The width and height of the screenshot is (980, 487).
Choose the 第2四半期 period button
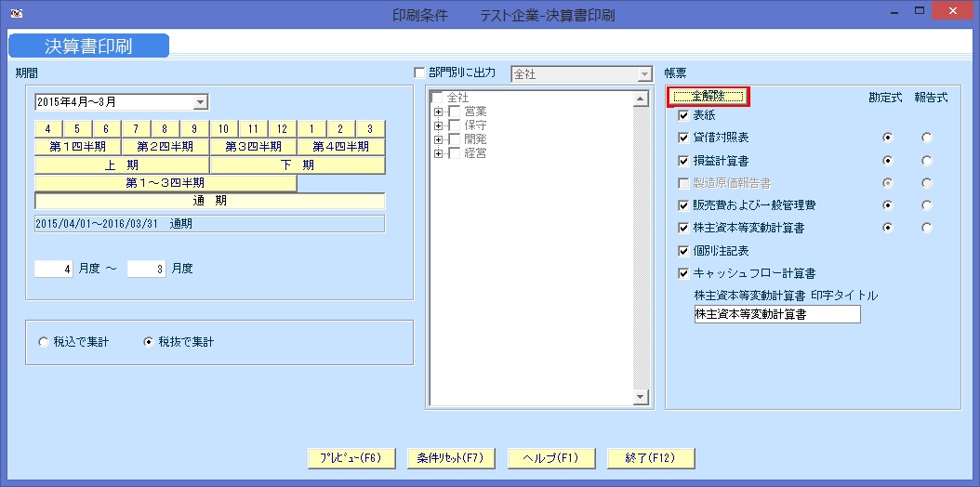click(x=165, y=147)
